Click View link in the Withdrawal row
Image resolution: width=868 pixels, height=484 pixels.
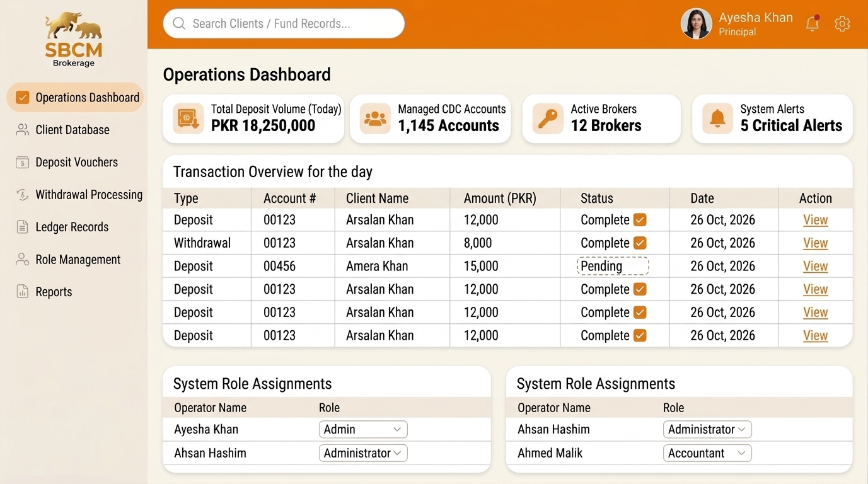(x=815, y=243)
